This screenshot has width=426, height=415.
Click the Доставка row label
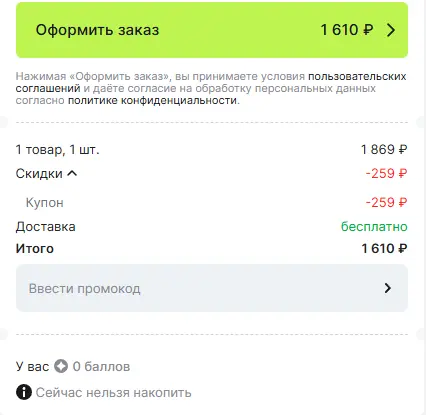click(x=46, y=227)
